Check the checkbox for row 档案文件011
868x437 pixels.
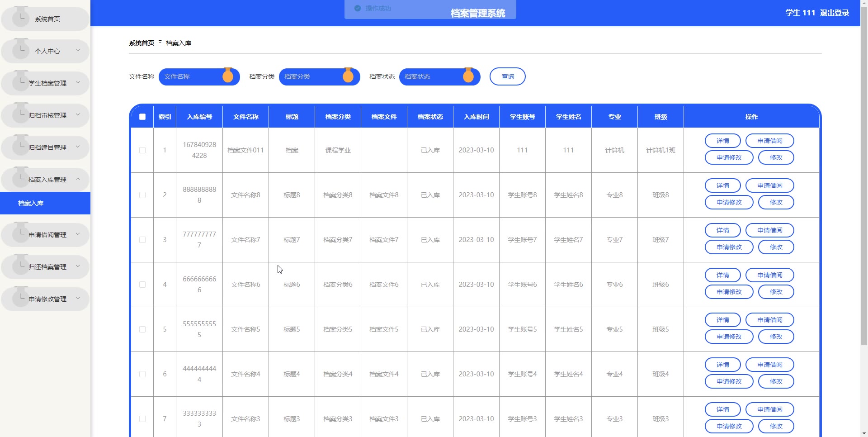coord(142,150)
